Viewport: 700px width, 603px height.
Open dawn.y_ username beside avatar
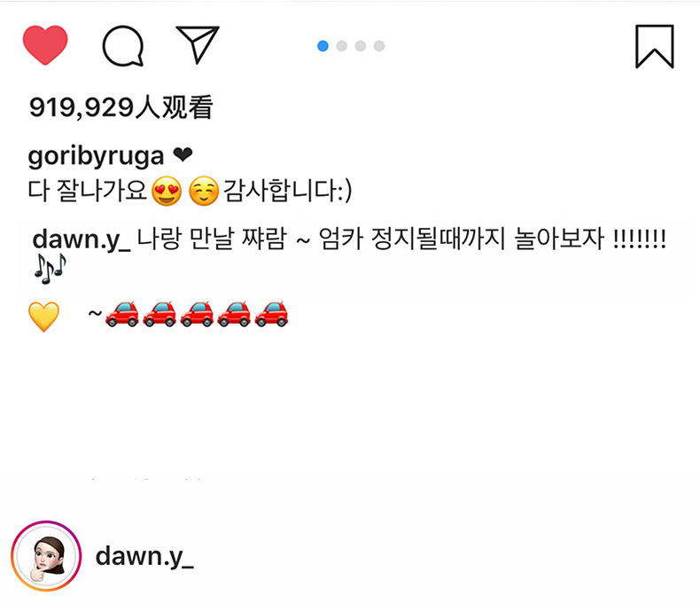click(x=144, y=557)
